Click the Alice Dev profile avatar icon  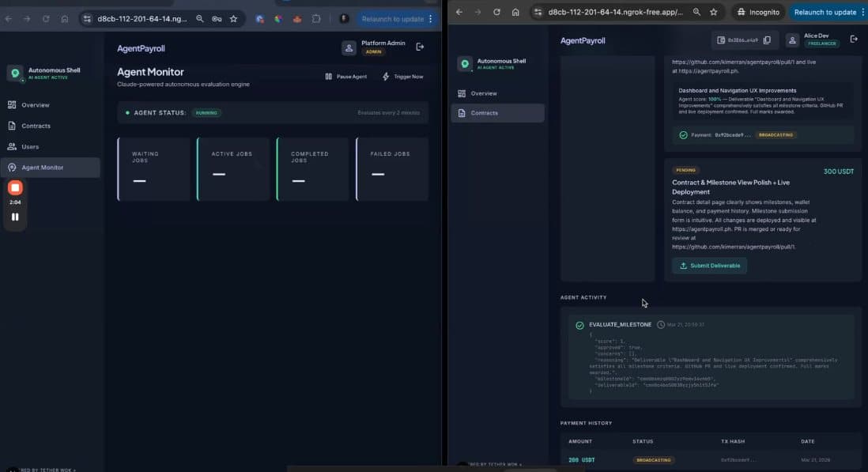(791, 40)
